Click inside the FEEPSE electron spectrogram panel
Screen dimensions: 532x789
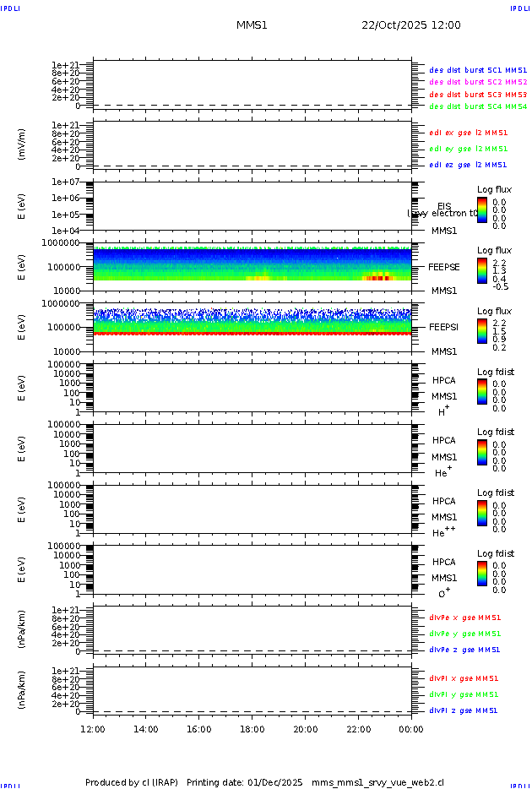[252, 264]
